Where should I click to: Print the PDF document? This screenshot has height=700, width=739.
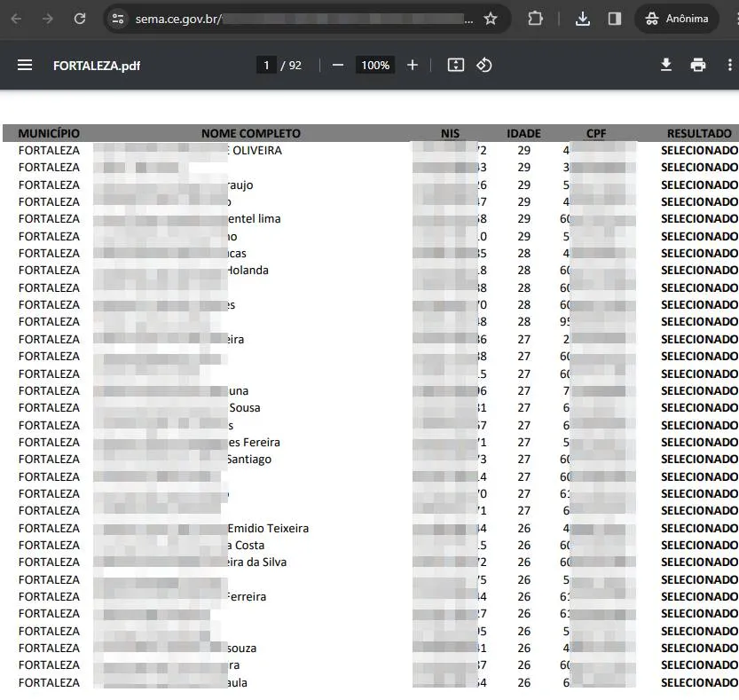point(698,65)
